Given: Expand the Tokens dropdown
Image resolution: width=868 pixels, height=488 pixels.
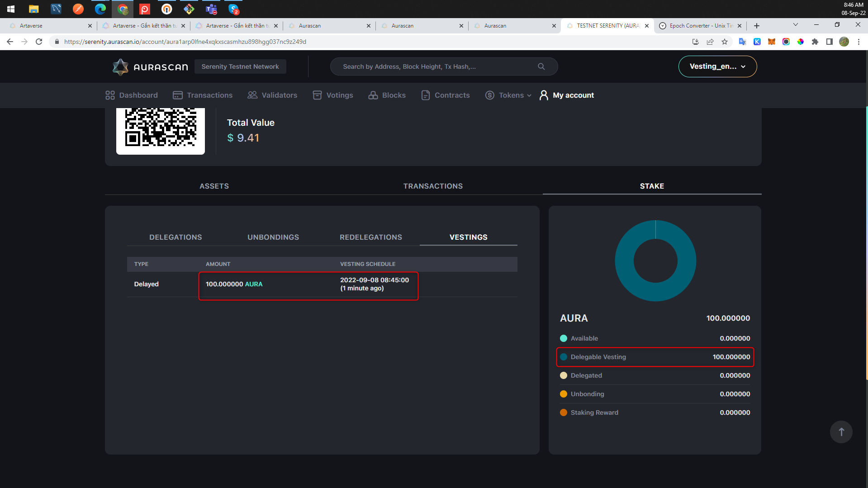Looking at the screenshot, I should pyautogui.click(x=508, y=95).
